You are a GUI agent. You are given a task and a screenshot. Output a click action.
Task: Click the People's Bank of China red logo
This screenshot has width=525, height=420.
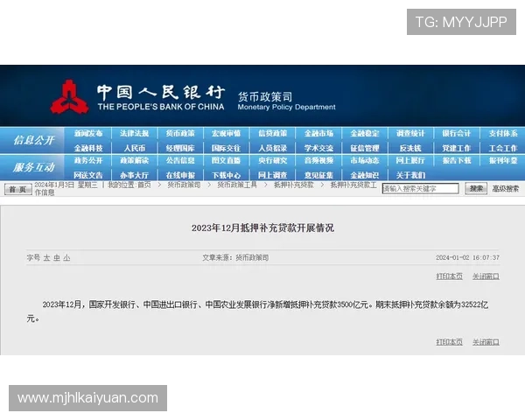[x=70, y=97]
